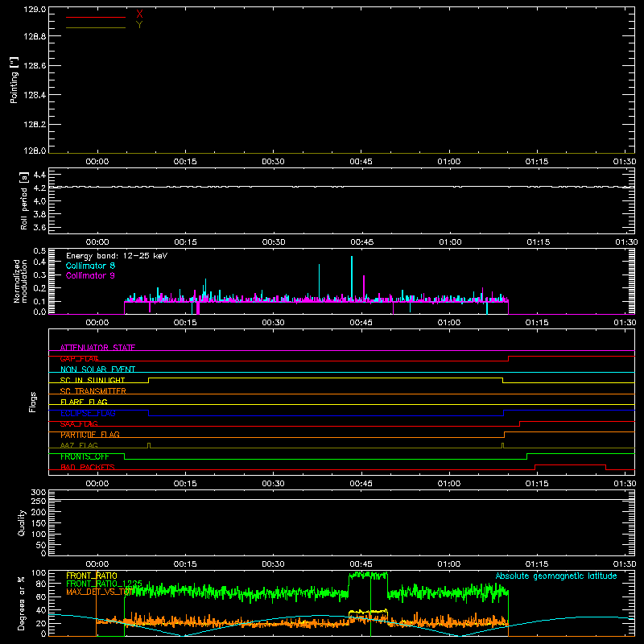Click the Energy band 12-25 keV label
The height and width of the screenshot is (644, 644).
117,256
